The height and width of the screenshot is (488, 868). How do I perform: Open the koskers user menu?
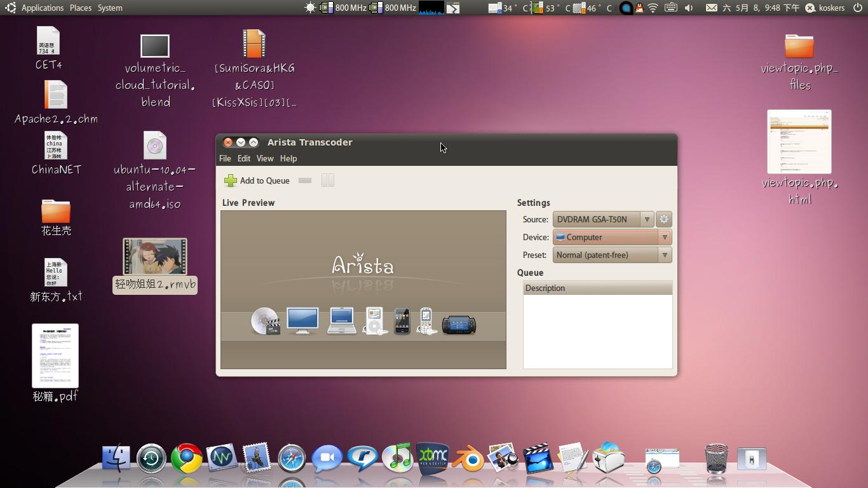click(x=825, y=8)
